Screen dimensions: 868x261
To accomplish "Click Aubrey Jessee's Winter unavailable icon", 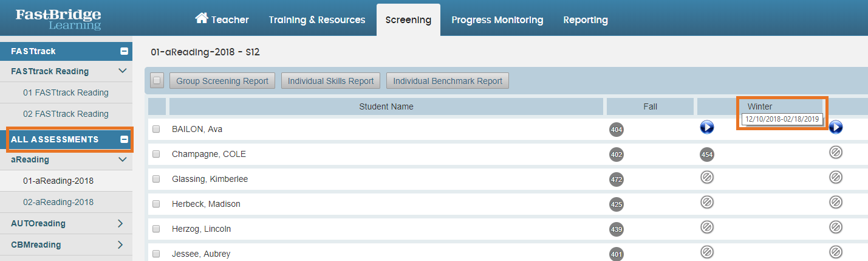I will coord(706,251).
